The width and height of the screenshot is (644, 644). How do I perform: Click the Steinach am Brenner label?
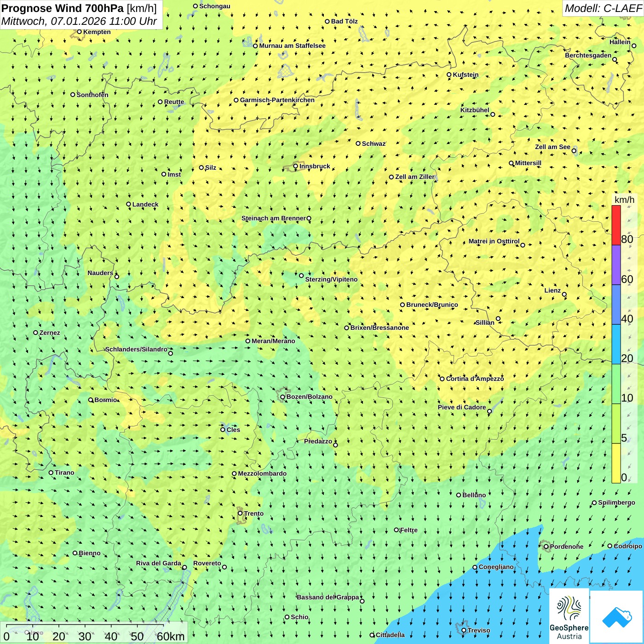coord(273,218)
